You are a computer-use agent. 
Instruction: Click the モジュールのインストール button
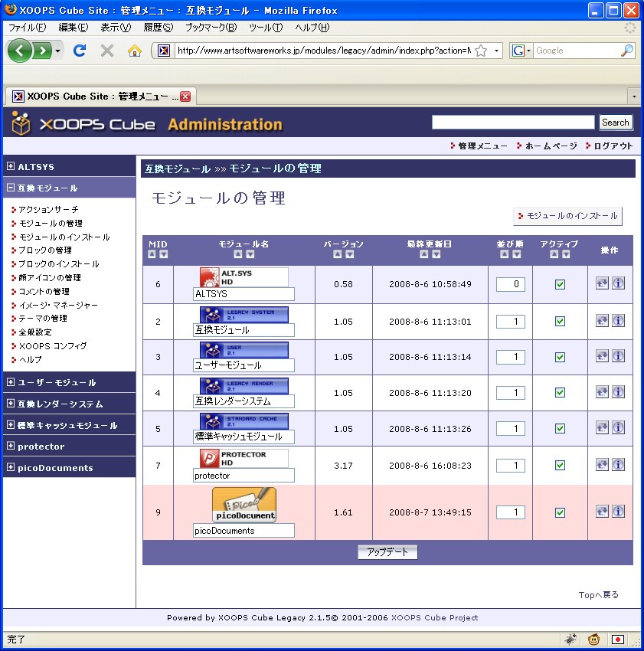coord(567,216)
